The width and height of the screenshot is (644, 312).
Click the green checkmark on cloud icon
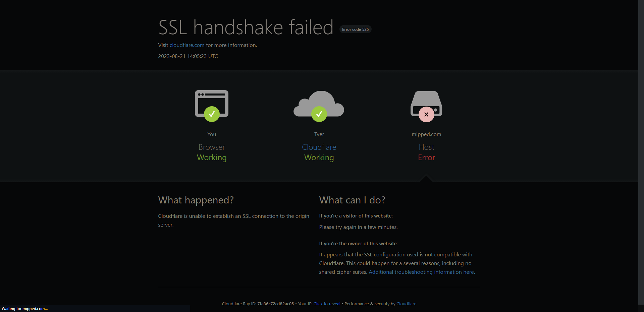319,114
